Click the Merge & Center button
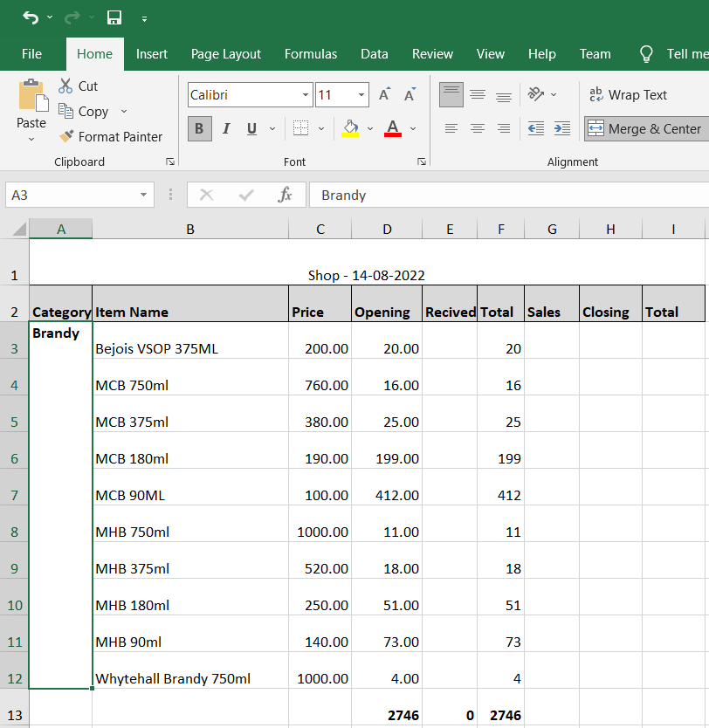Viewport: 709px width, 728px height. tap(645, 129)
